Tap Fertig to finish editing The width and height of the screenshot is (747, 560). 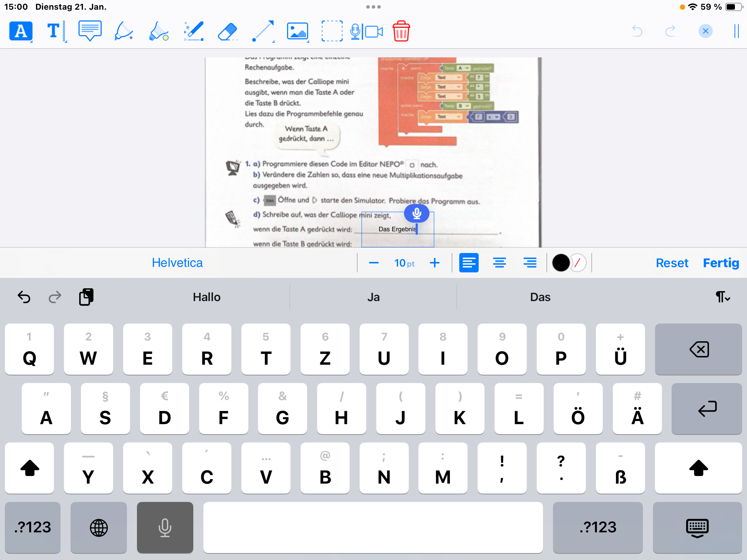721,263
